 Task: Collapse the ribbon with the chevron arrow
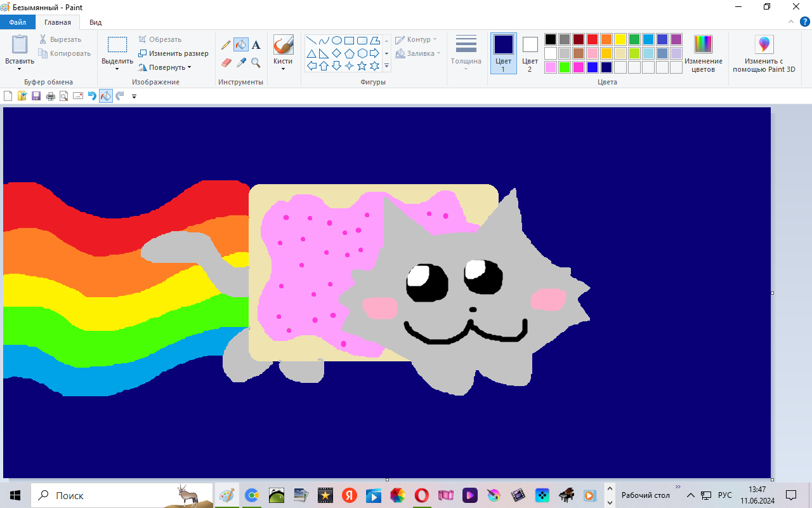pyautogui.click(x=791, y=22)
